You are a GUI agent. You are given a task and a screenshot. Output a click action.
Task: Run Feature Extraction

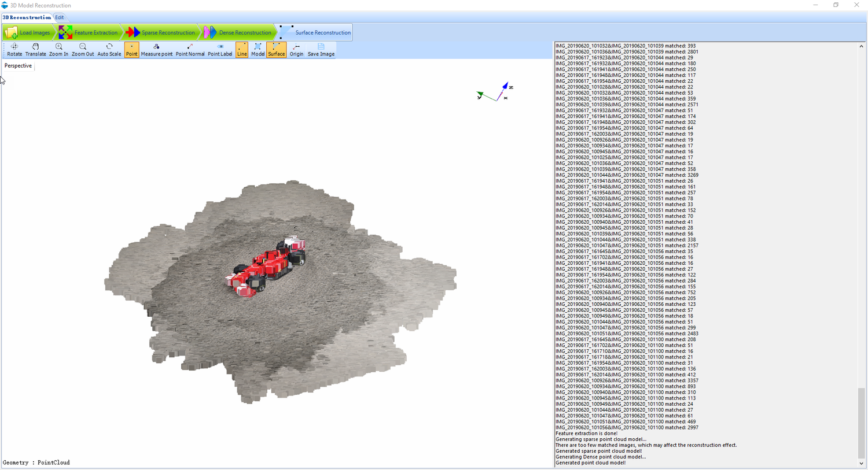tap(95, 32)
